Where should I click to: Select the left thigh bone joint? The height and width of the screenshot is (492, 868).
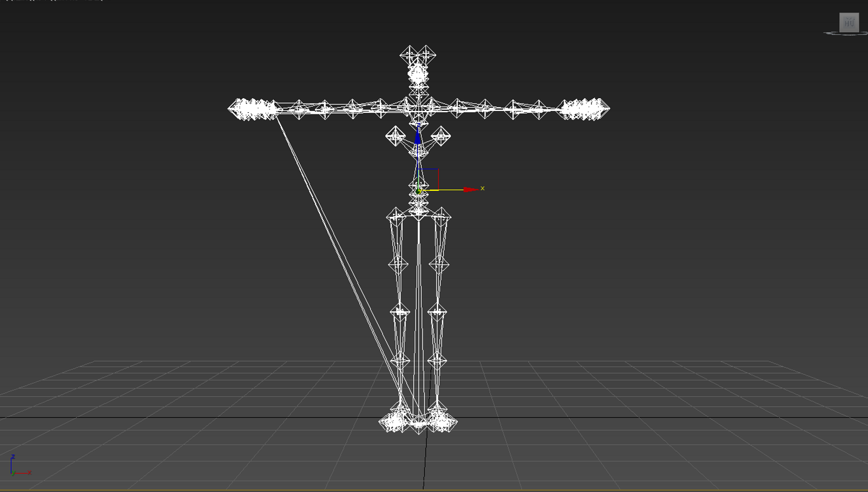396,217
